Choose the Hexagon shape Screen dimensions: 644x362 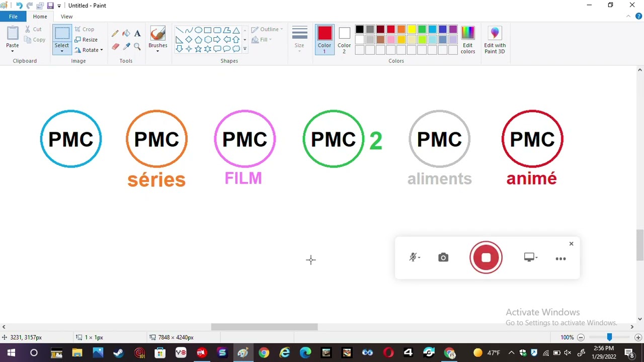(x=208, y=40)
